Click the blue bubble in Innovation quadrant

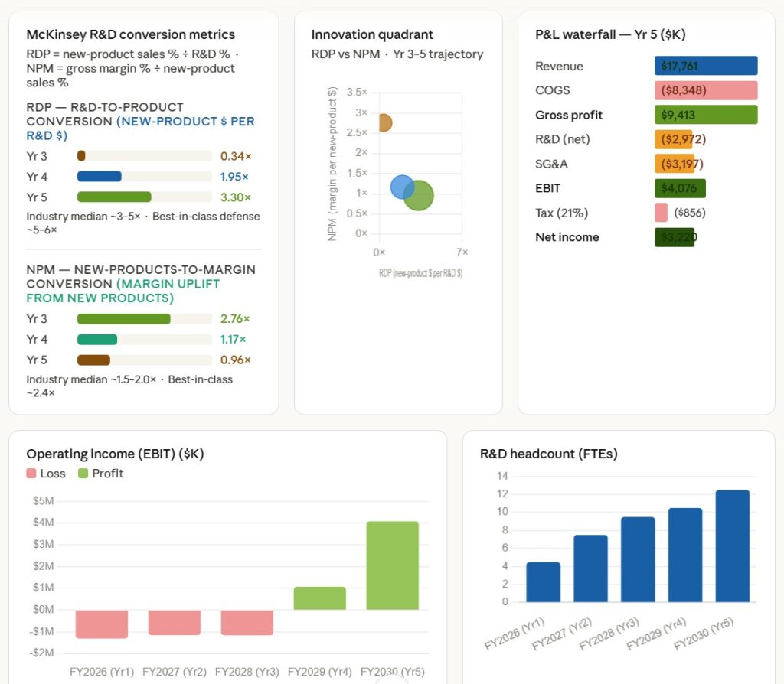pos(402,187)
